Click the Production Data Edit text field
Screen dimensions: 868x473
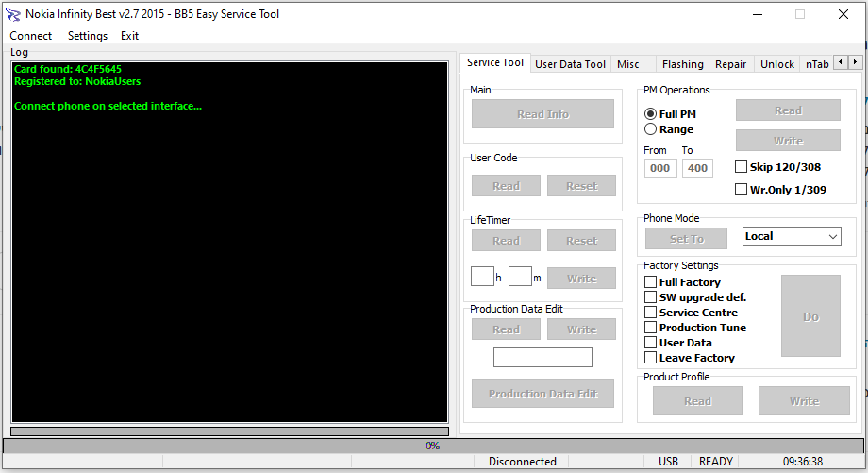tap(542, 357)
